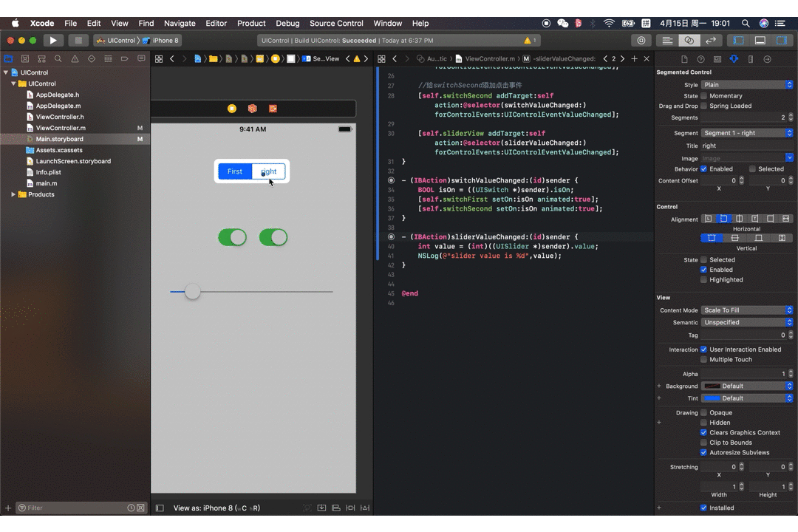Toggle the document outline
This screenshot has height=532, width=798.
coord(160,508)
